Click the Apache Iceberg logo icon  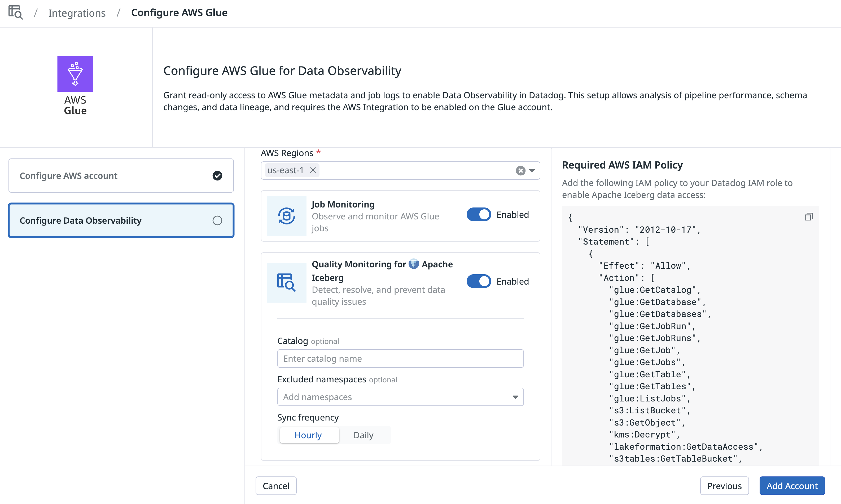414,264
